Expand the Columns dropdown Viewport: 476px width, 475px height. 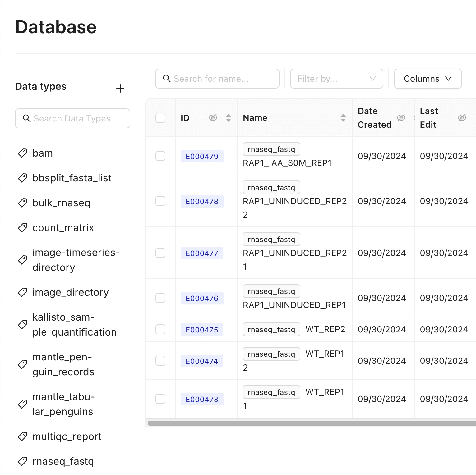click(x=428, y=79)
